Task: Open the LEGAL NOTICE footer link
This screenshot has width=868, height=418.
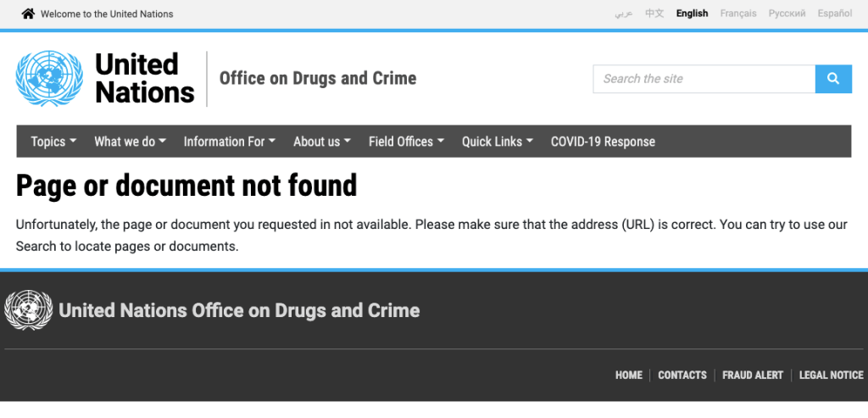Action: tap(831, 376)
